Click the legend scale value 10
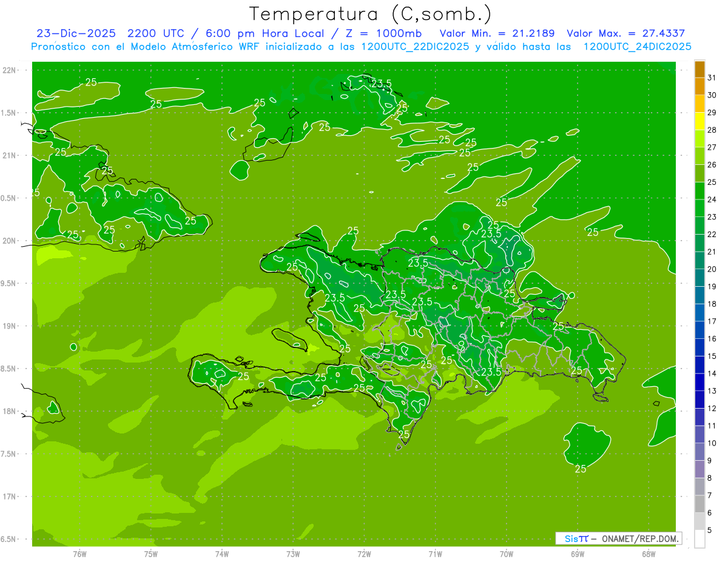The image size is (728, 562). (712, 443)
